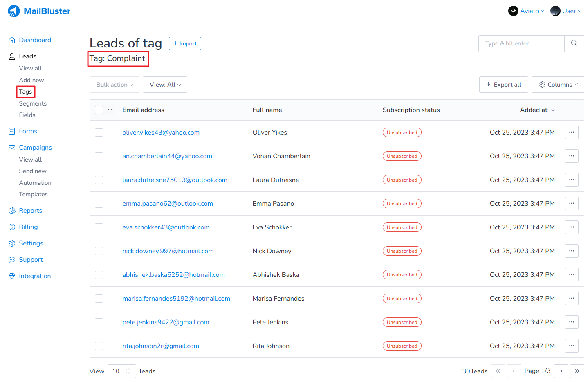Select the checkbox for Emma Pasano

[99, 204]
